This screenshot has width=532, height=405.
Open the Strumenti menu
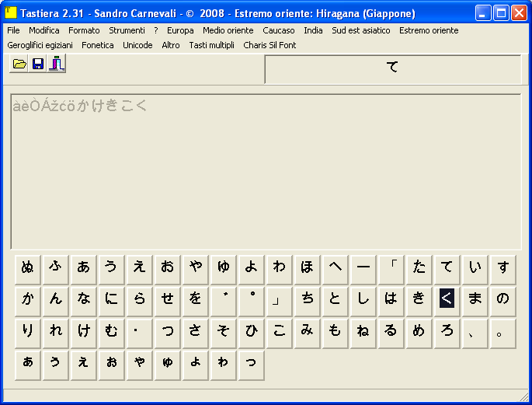click(x=127, y=30)
